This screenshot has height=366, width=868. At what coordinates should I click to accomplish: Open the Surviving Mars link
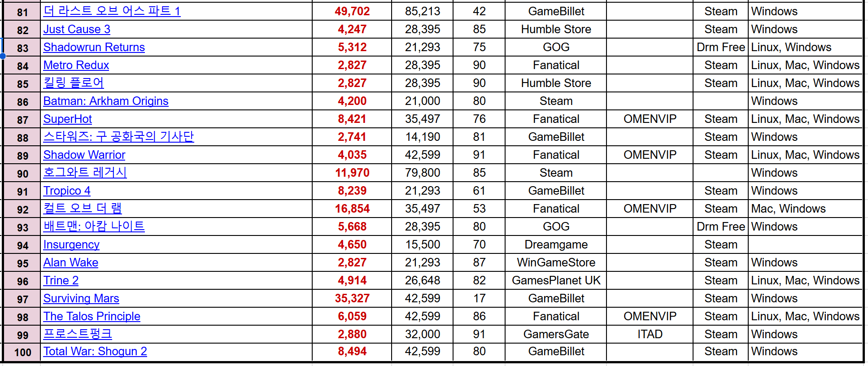coord(81,298)
